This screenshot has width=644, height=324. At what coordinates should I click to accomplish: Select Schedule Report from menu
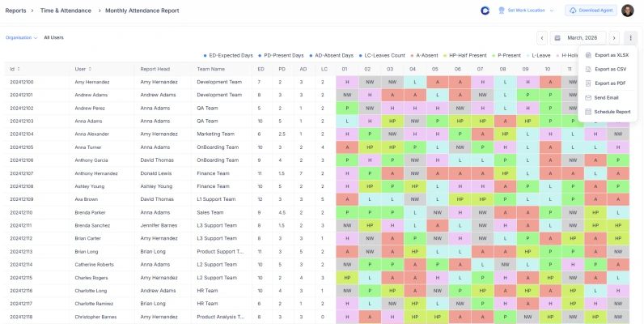pyautogui.click(x=612, y=111)
